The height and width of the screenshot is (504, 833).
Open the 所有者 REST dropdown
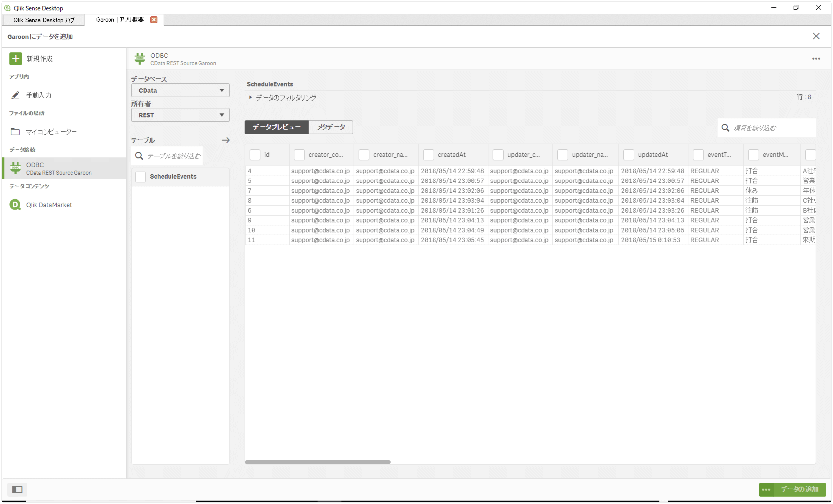click(180, 115)
